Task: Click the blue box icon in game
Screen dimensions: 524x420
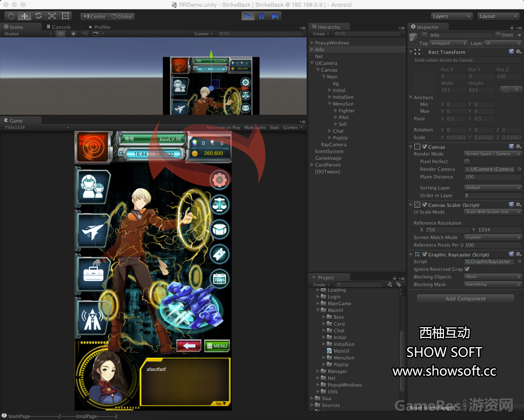Action: pos(219,229)
